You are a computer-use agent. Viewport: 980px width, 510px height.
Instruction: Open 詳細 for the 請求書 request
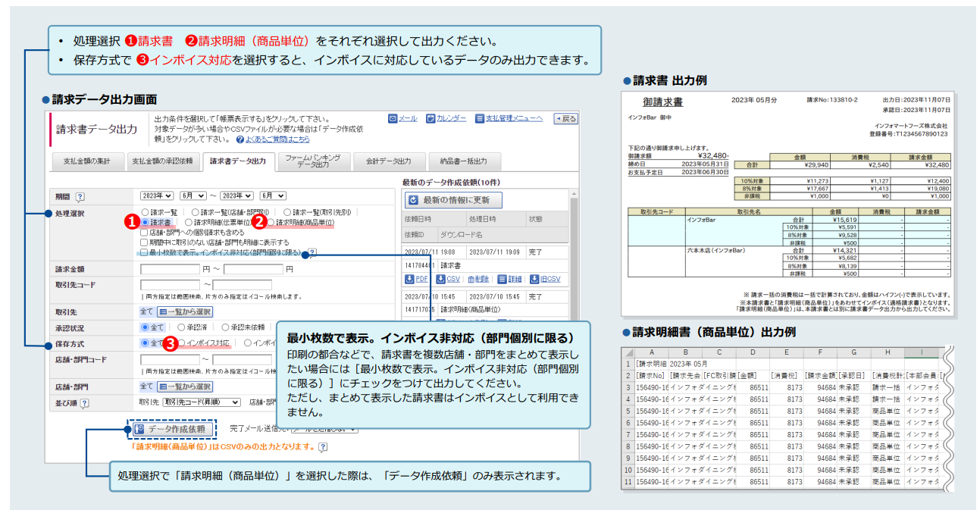(x=510, y=279)
